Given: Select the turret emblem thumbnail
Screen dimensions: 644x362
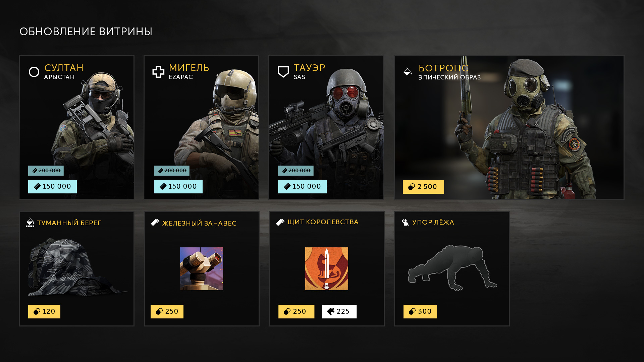Looking at the screenshot, I should pyautogui.click(x=202, y=269).
